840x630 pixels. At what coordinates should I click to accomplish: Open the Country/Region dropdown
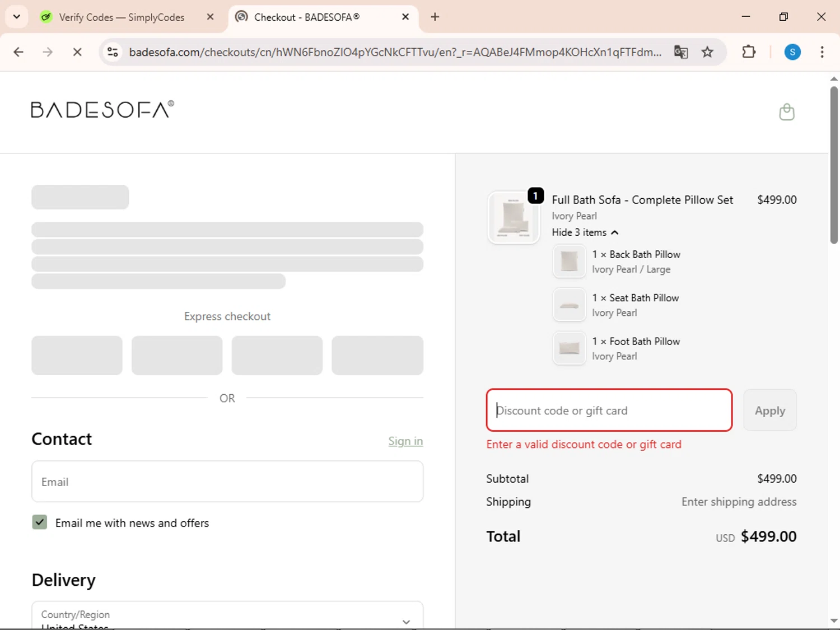coord(227,616)
